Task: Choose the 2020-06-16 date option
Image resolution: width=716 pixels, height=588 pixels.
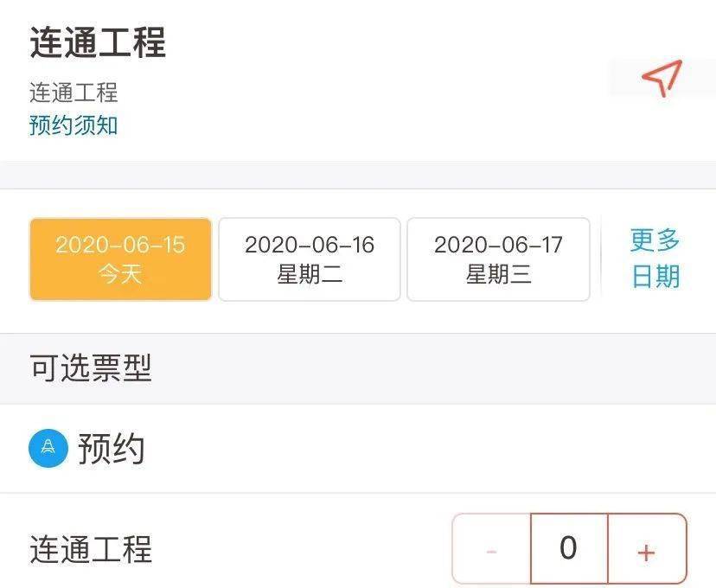Action: [310, 259]
